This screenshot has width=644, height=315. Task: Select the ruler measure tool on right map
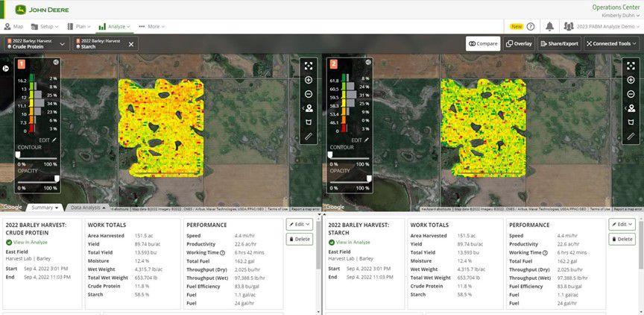[x=631, y=136]
